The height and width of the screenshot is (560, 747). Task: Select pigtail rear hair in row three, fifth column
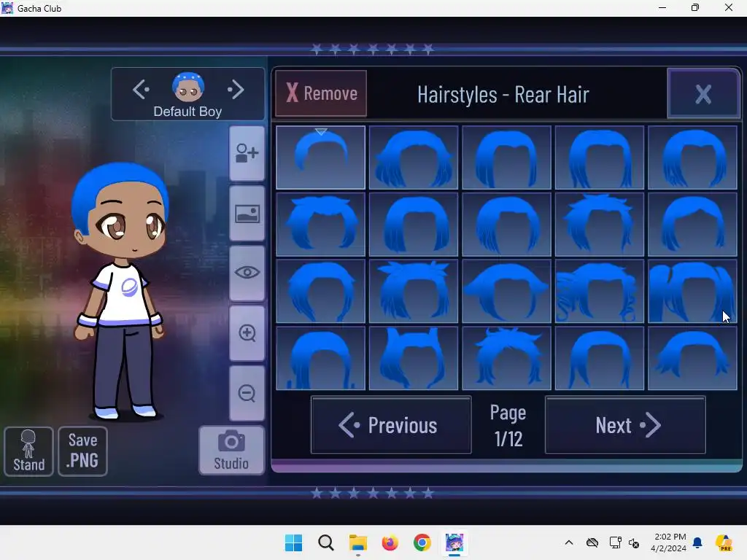point(692,292)
